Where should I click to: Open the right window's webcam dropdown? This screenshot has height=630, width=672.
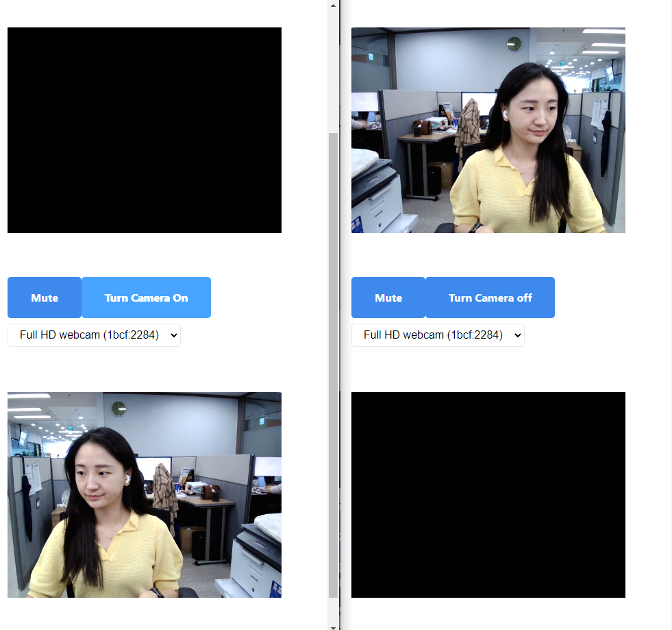pos(438,335)
